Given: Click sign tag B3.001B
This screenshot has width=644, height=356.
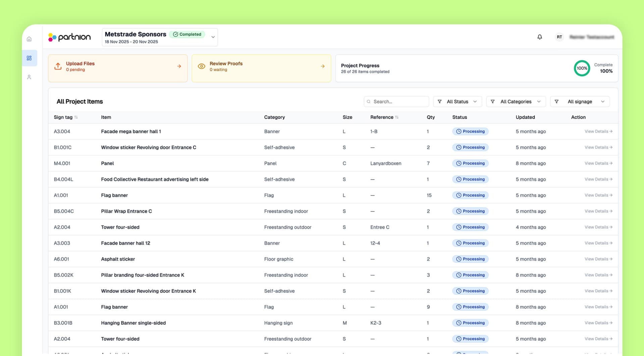Looking at the screenshot, I should 63,323.
